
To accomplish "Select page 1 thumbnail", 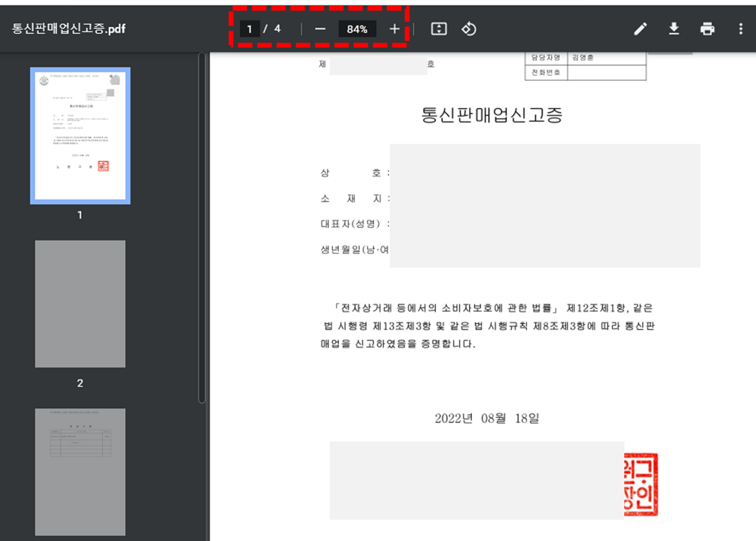I will (x=80, y=136).
